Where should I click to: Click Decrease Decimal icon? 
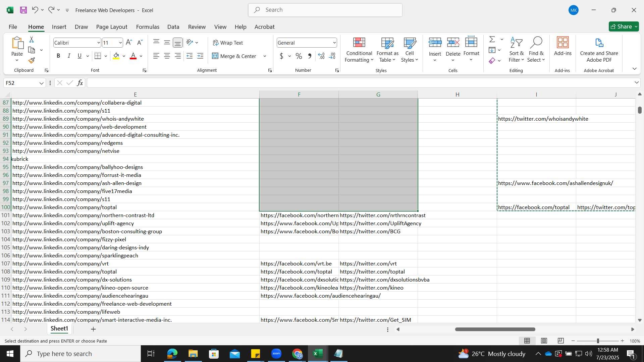[332, 56]
